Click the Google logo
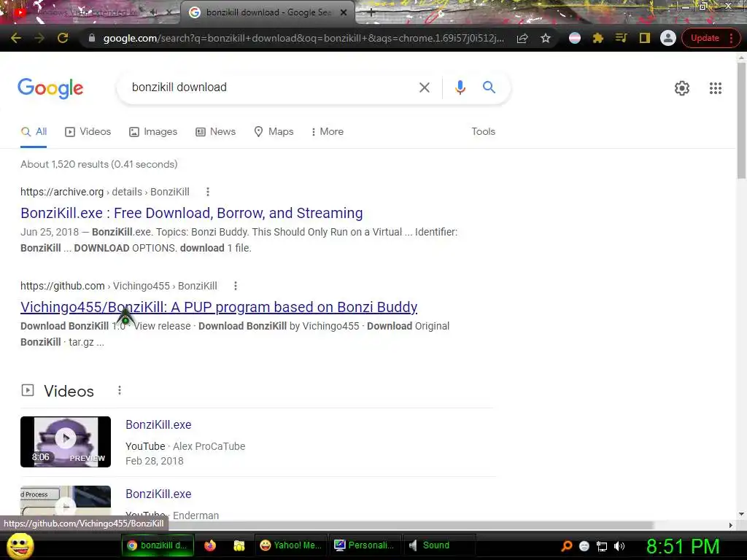Image resolution: width=747 pixels, height=560 pixels. (50, 88)
